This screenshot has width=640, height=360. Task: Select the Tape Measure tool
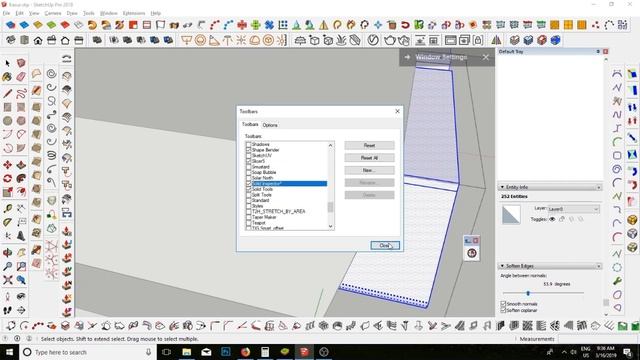click(x=7, y=209)
